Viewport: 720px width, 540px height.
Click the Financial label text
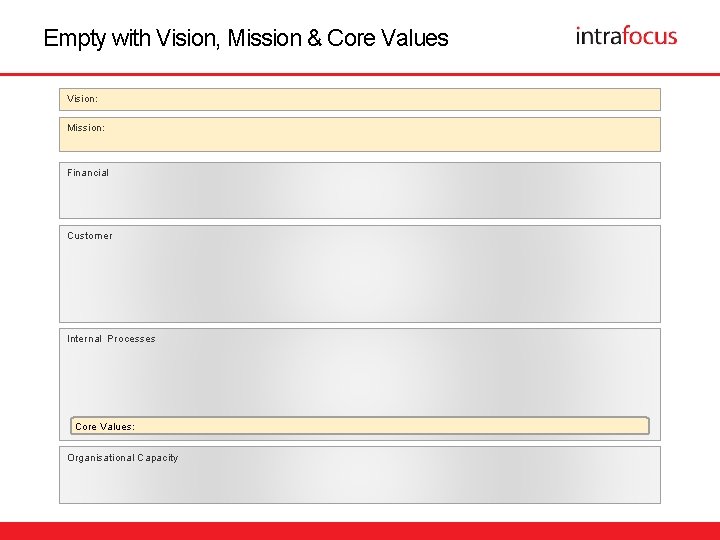click(88, 173)
